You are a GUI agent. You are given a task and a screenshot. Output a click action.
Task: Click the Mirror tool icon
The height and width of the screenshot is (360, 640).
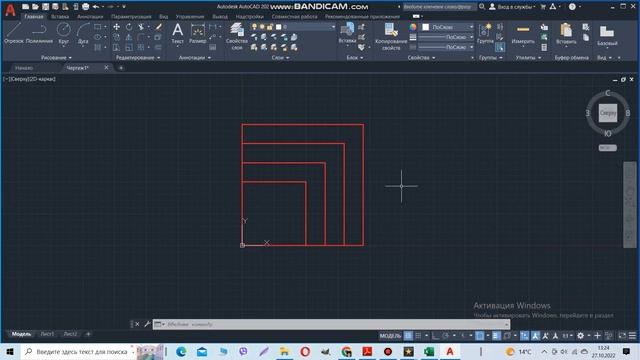[x=129, y=37]
